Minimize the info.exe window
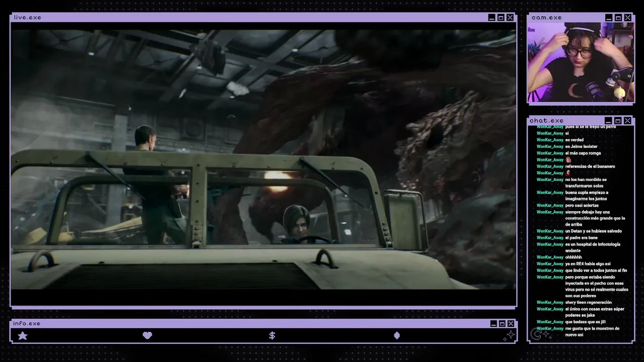 click(493, 324)
